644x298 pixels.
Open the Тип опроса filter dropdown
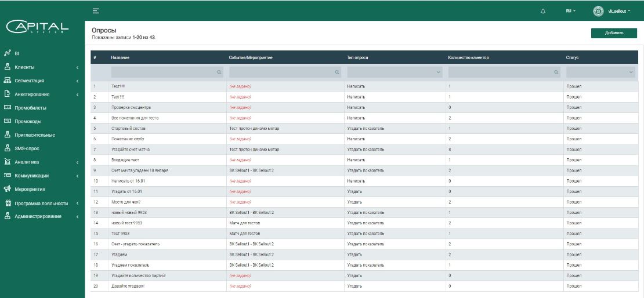coord(395,72)
